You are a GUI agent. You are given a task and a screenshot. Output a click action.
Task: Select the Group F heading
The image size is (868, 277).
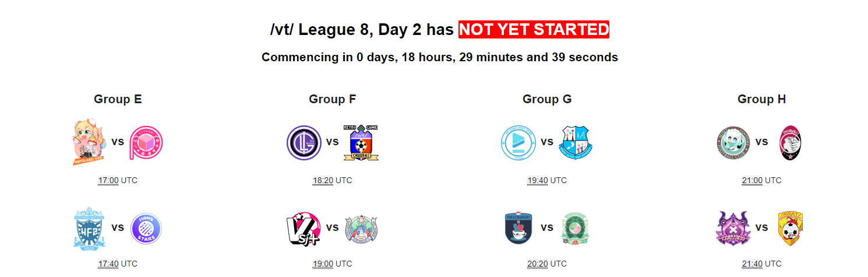[332, 99]
